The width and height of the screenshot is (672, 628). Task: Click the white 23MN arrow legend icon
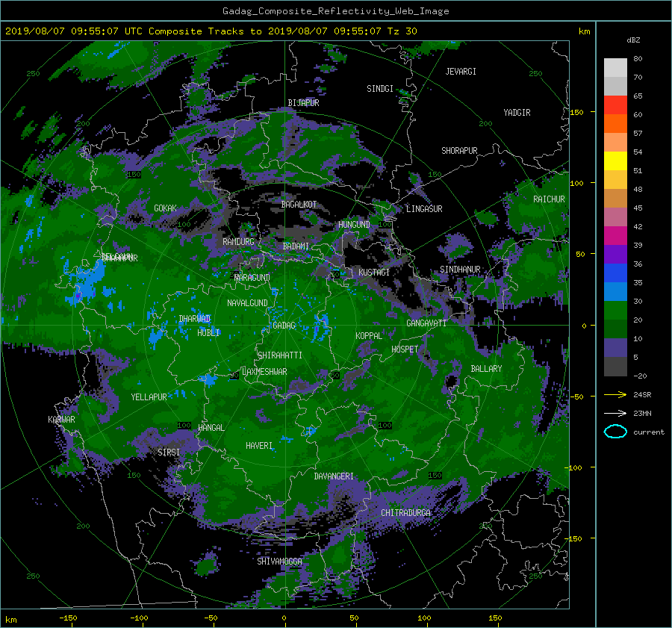pos(615,413)
